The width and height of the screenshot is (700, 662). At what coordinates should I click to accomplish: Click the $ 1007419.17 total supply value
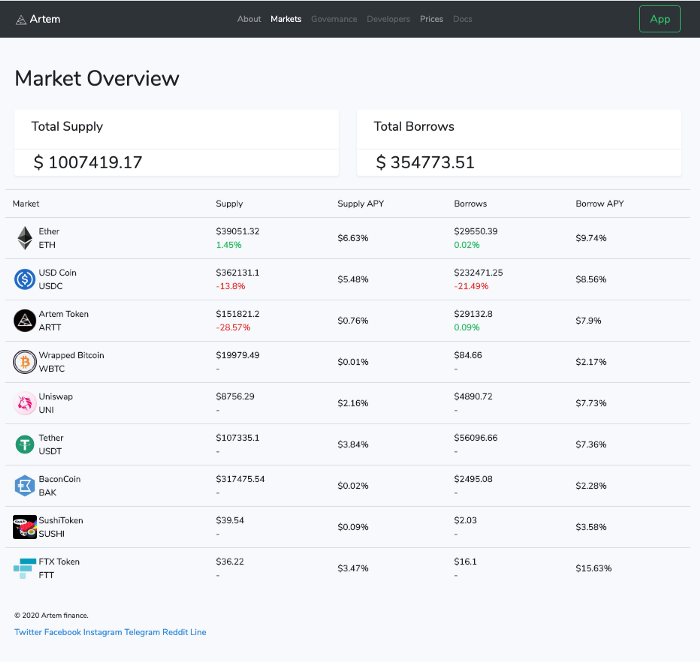(88, 162)
